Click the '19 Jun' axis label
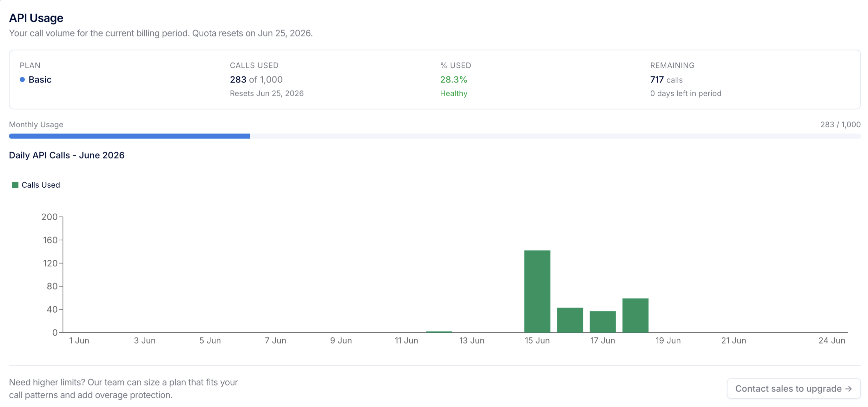Screen dimensions: 868x407 [x=668, y=341]
